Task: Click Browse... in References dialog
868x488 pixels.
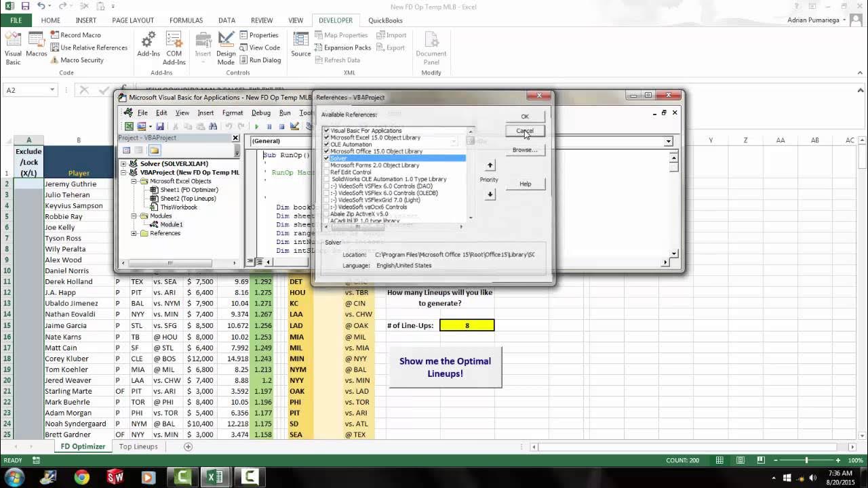Action: pos(525,150)
